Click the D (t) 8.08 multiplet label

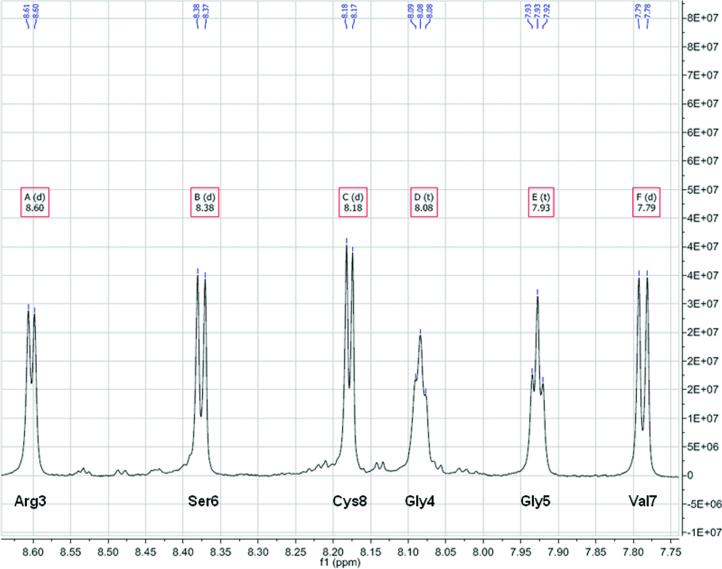coord(426,202)
